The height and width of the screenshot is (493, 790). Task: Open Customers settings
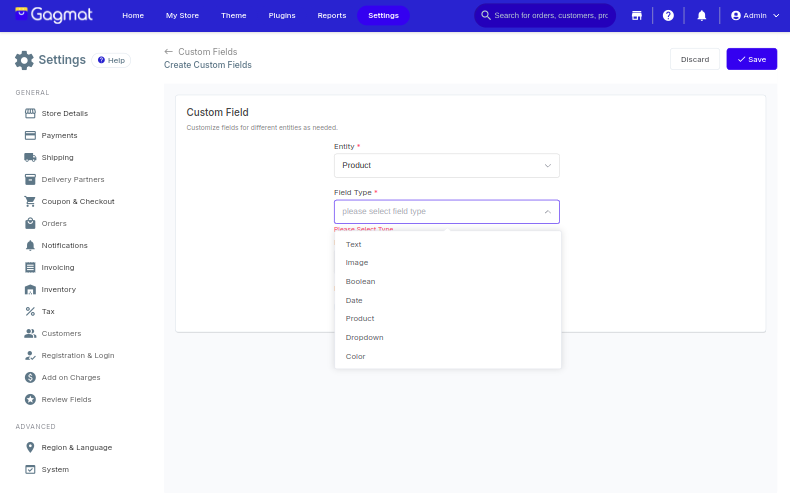point(61,333)
